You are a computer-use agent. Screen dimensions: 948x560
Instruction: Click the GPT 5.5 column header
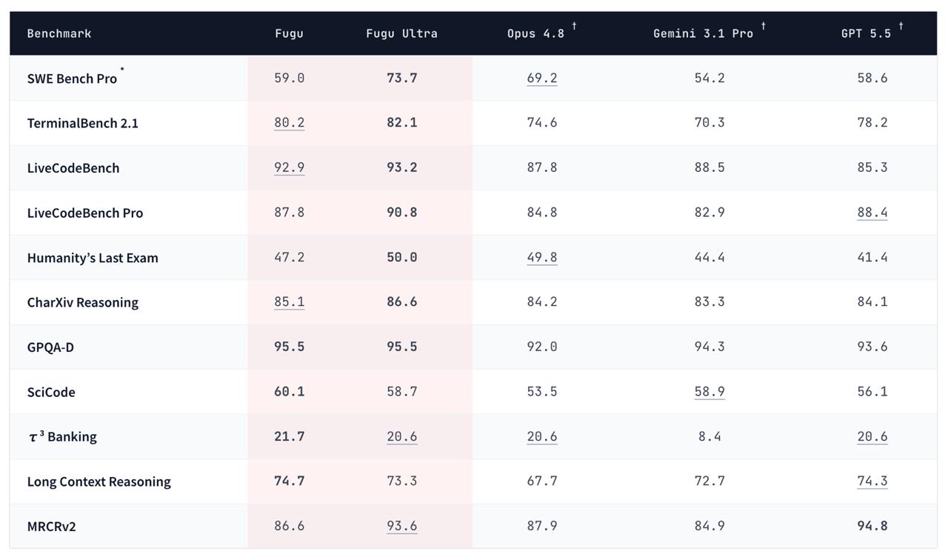(x=866, y=33)
